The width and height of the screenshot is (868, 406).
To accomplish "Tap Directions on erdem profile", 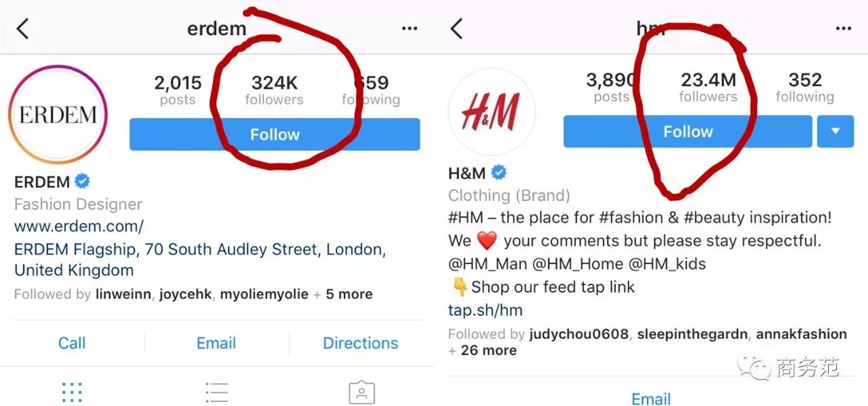I will (x=361, y=343).
